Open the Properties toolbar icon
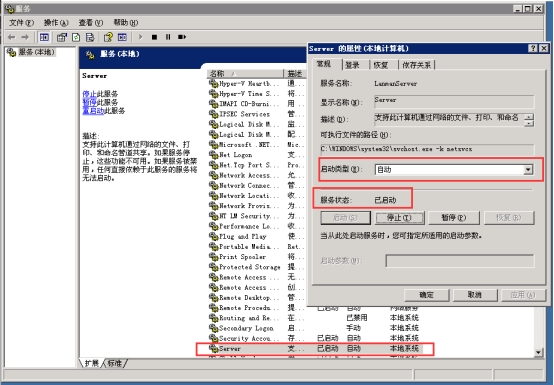Viewport: 554px width, 385px height. pyautogui.click(x=62, y=37)
